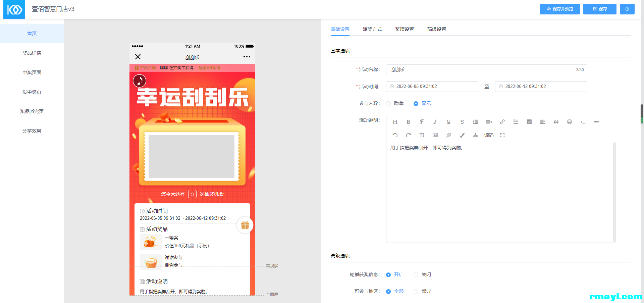Viewport: 644px width, 303px height.
Task: Select 关闭 for 轮播获奖信息
Action: [422, 274]
